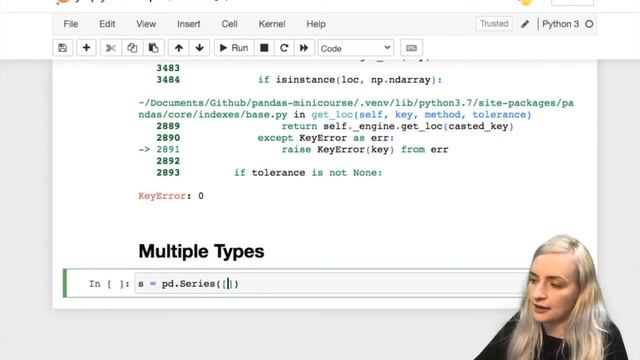Click 'return self._engine.get_loc(casted_key)' line
Image resolution: width=640 pixels, height=360 pixels.
[397, 126]
